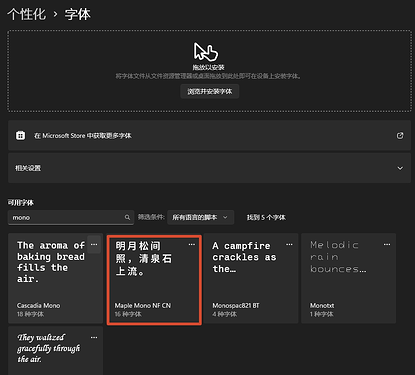The width and height of the screenshot is (415, 375).
Task: Focus the font search field containing mono
Action: click(x=71, y=217)
